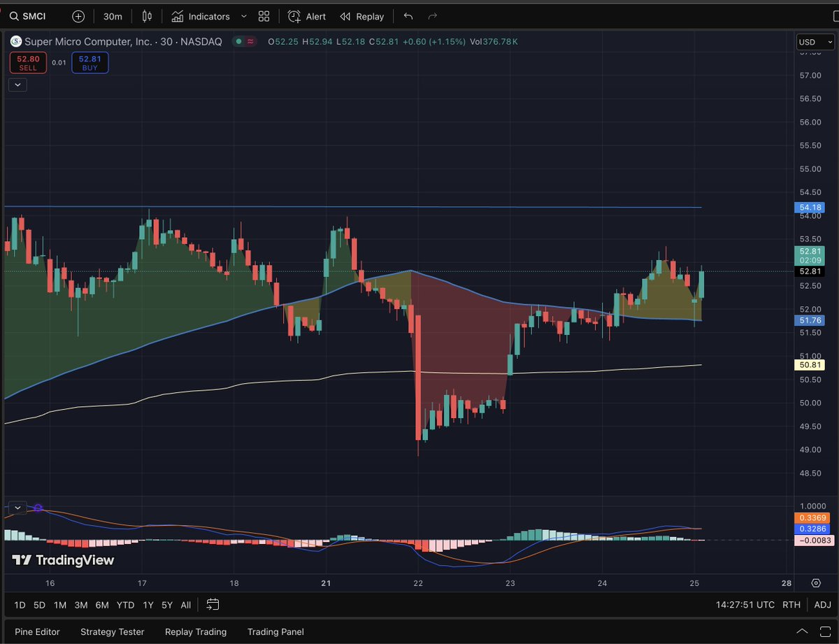Click the 51.76 blue indicator price label

811,320
